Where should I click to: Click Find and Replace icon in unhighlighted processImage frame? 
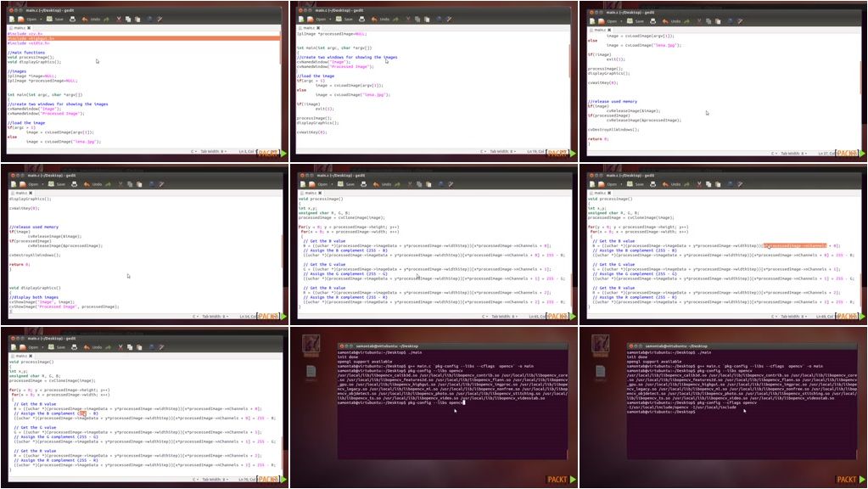[x=451, y=184]
